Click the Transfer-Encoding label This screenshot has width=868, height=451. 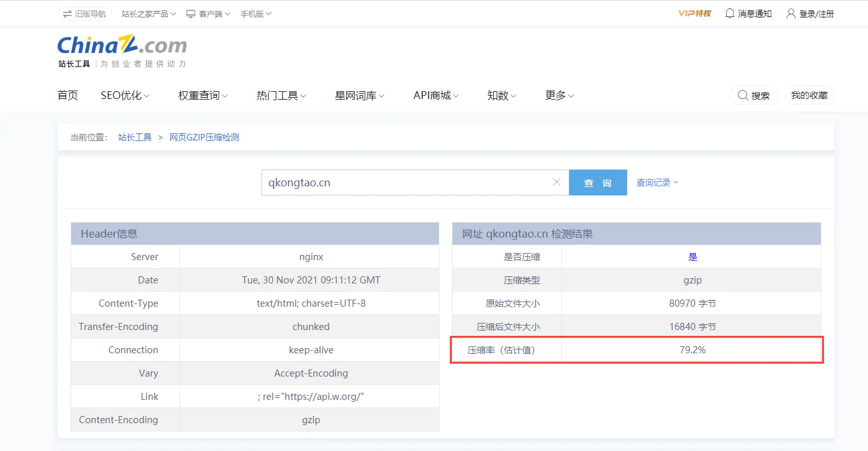point(118,327)
